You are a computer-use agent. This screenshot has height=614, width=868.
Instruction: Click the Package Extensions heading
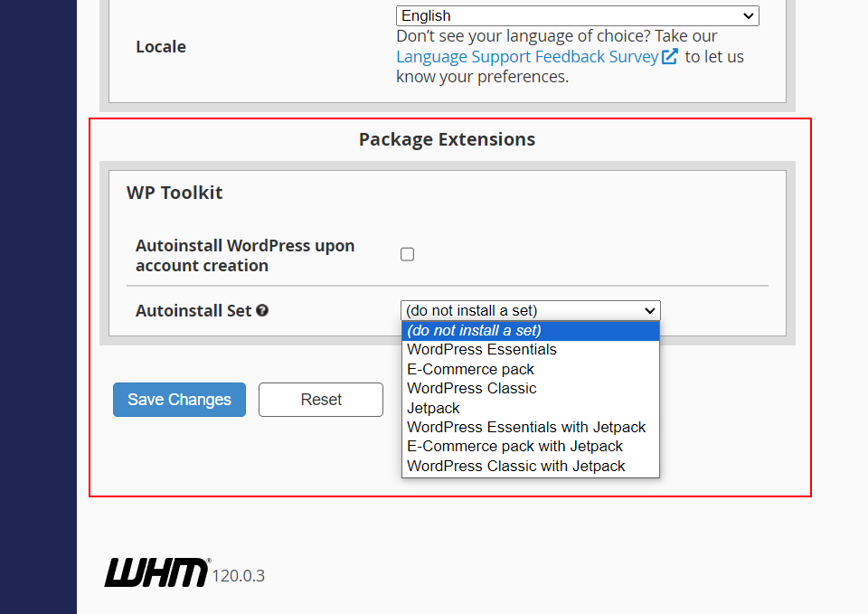point(447,139)
